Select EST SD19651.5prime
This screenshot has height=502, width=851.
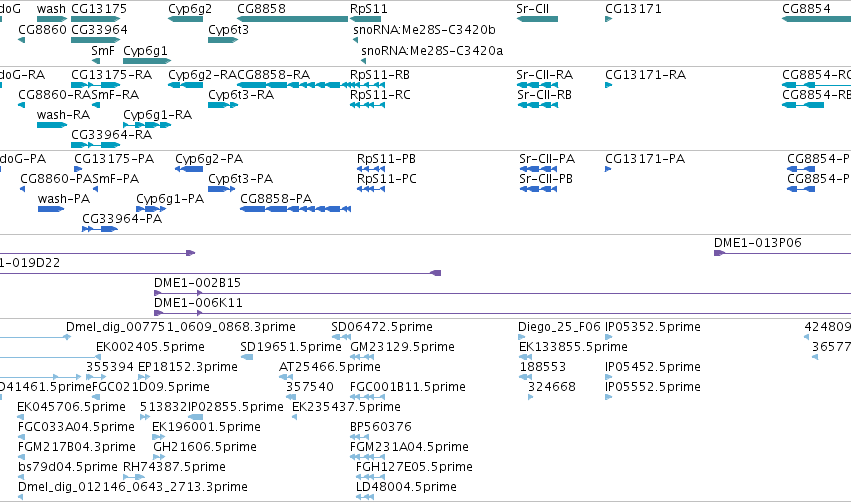pos(291,347)
